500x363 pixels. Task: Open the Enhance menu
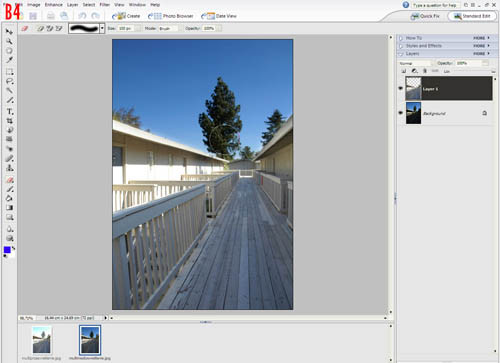[x=54, y=5]
